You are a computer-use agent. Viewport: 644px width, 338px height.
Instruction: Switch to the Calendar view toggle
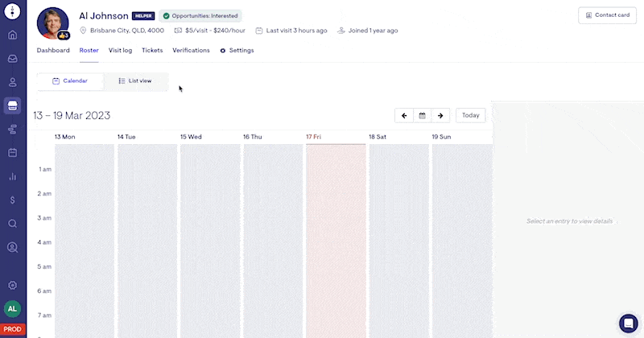(x=70, y=81)
